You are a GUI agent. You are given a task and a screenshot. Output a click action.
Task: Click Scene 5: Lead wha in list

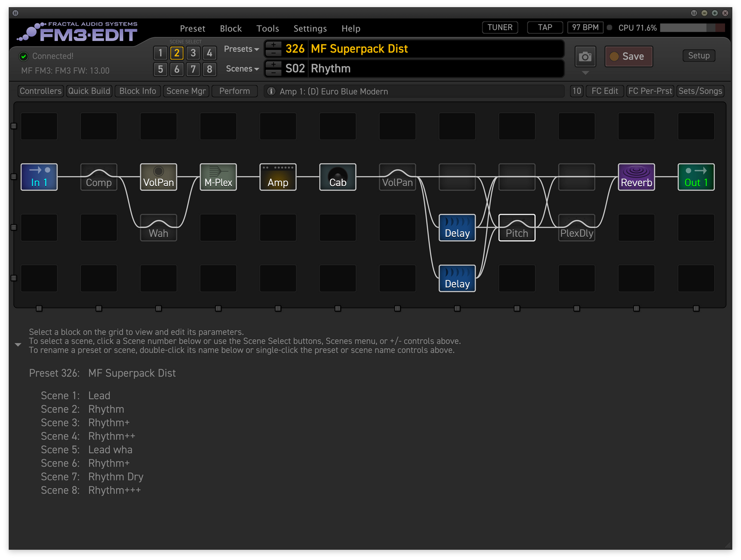[87, 450]
